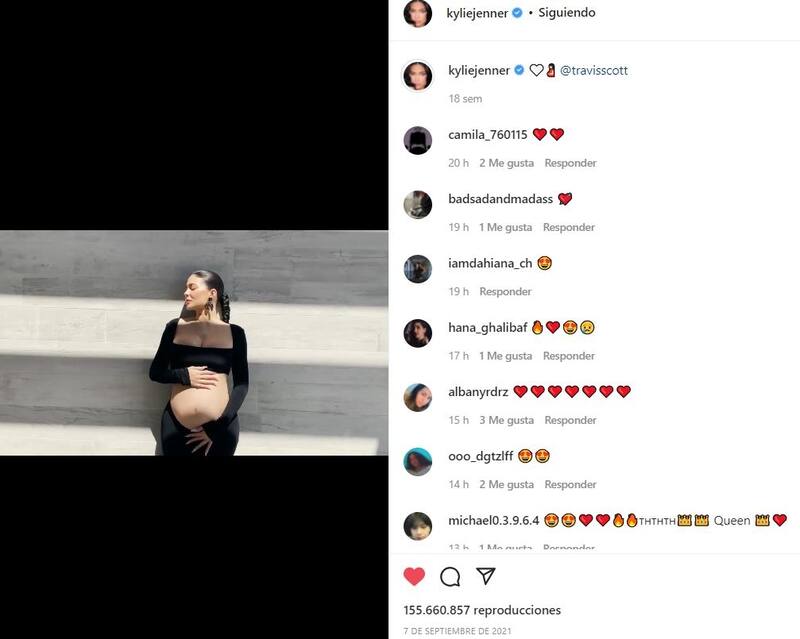Toggle the Siguiendo follow status
800x639 pixels.
tap(567, 13)
